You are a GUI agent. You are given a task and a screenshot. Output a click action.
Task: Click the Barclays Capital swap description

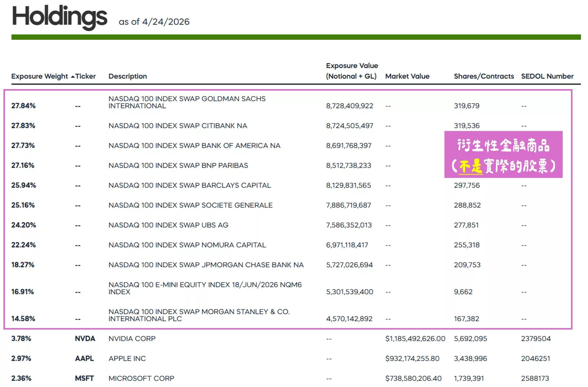(190, 185)
